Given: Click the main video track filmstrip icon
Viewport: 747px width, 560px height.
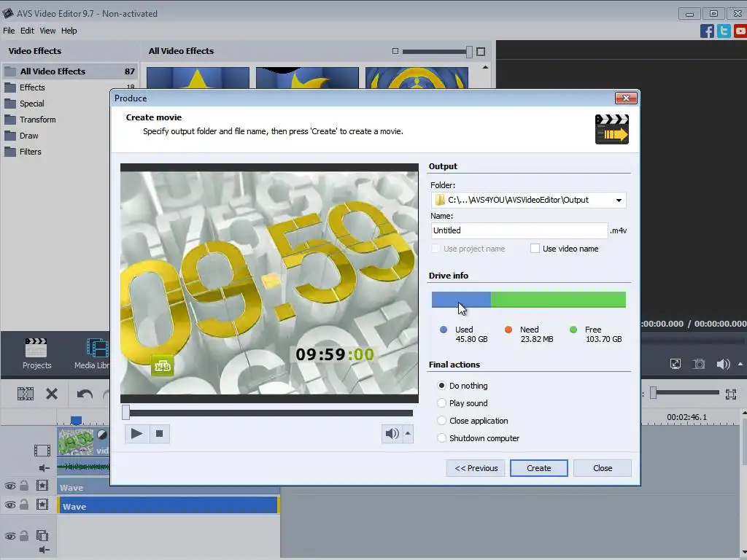Looking at the screenshot, I should tap(42, 450).
